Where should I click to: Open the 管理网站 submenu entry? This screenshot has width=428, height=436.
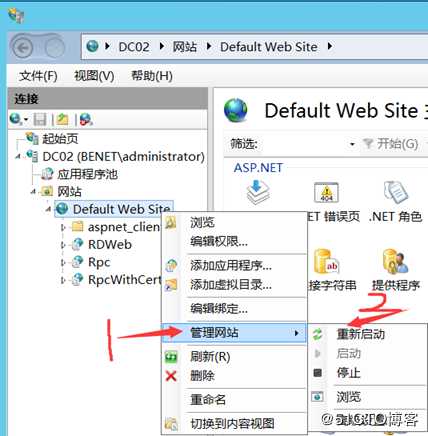click(x=234, y=333)
